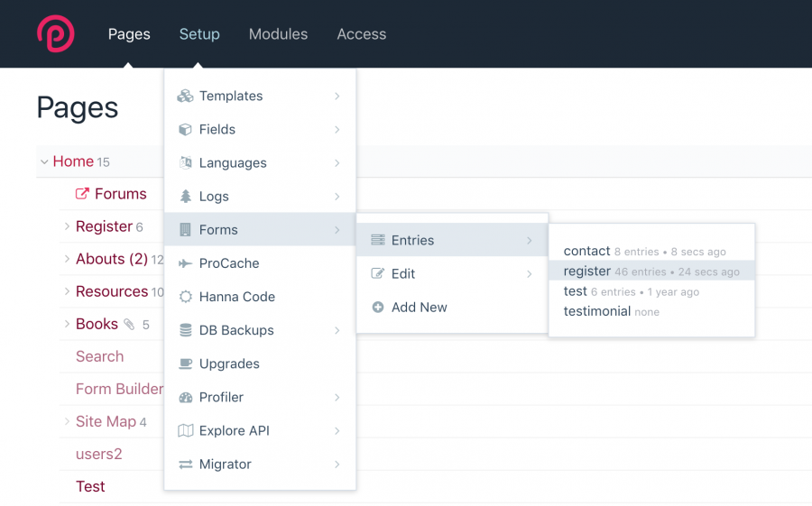Click the Profiler dashboard gauge icon
Screen dimensions: 812x506
coord(185,397)
